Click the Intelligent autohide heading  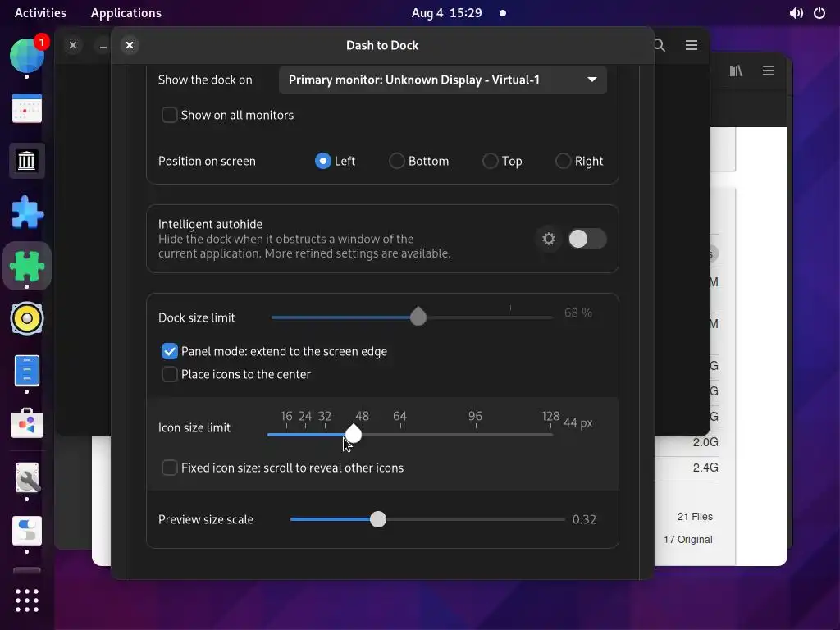point(211,225)
